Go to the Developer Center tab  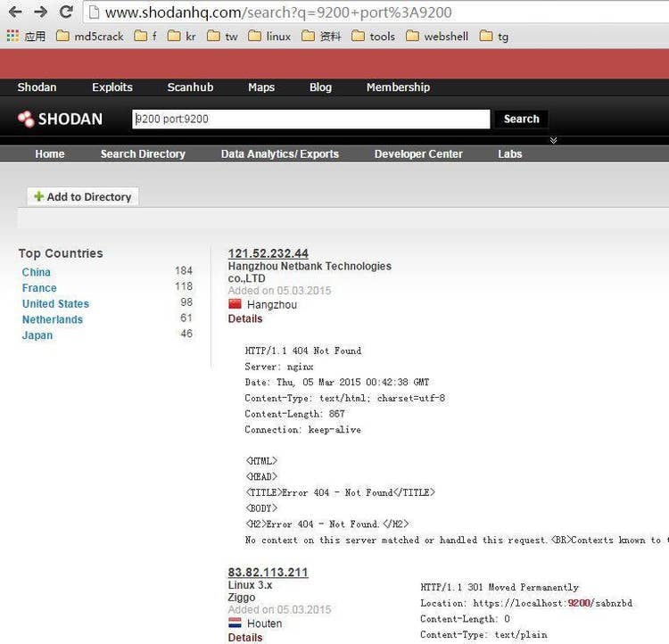418,154
